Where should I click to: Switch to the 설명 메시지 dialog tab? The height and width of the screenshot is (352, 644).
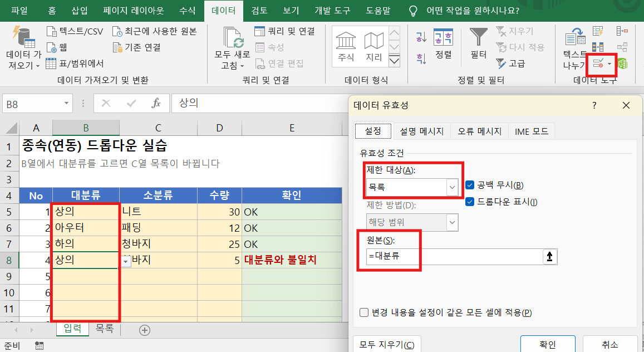pos(422,131)
